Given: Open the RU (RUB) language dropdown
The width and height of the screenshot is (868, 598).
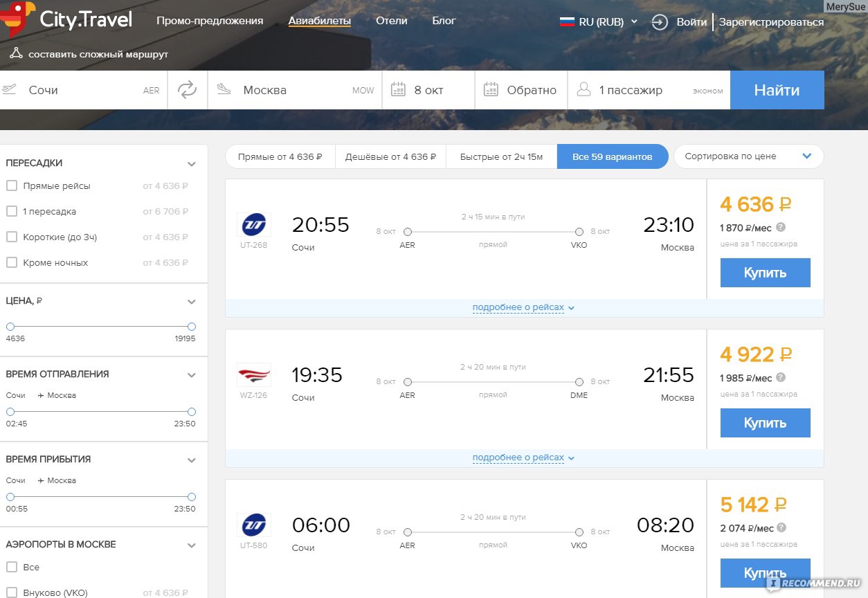Looking at the screenshot, I should [599, 21].
